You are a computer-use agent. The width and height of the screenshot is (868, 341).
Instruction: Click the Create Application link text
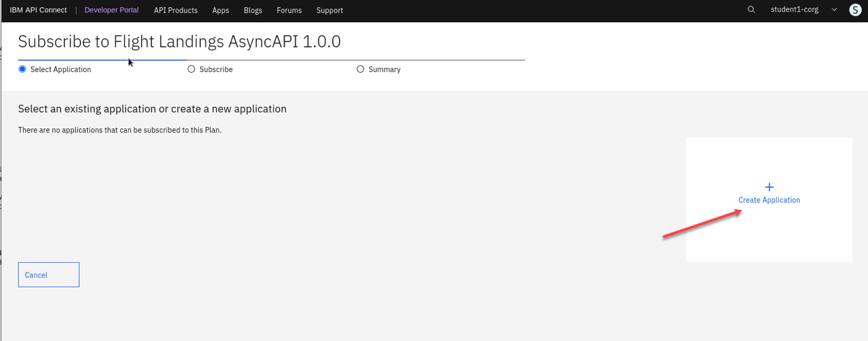(769, 200)
